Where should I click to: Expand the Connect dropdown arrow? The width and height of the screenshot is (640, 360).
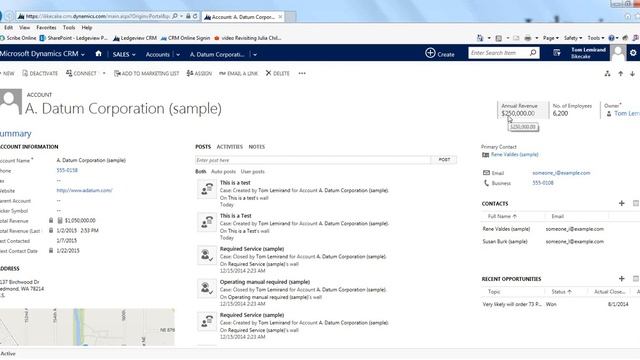pos(104,73)
